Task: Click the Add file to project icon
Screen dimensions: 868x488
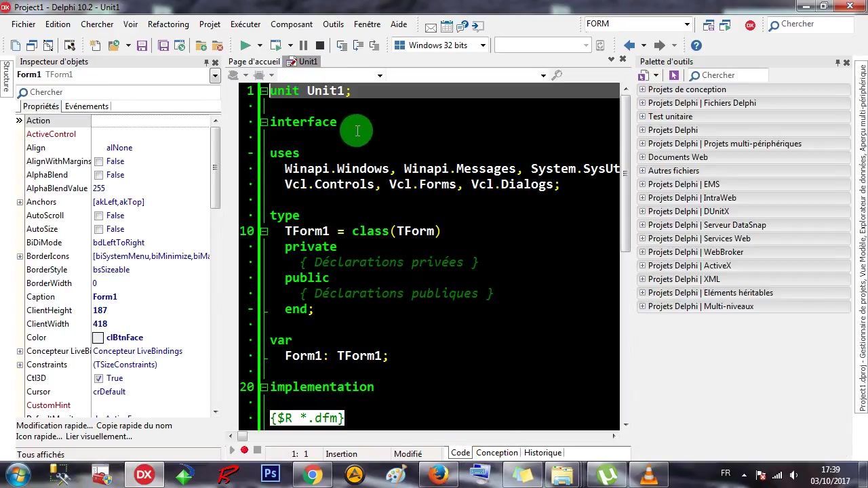Action: 201,45
